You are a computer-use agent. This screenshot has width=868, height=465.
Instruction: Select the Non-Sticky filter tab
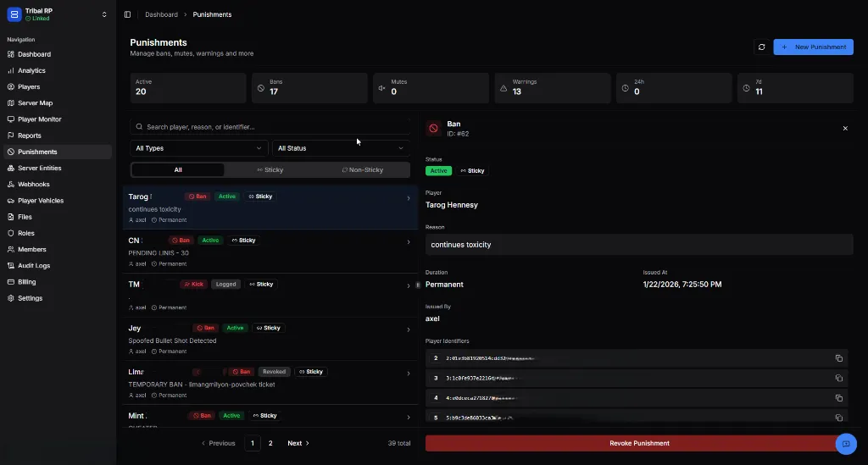pyautogui.click(x=363, y=169)
